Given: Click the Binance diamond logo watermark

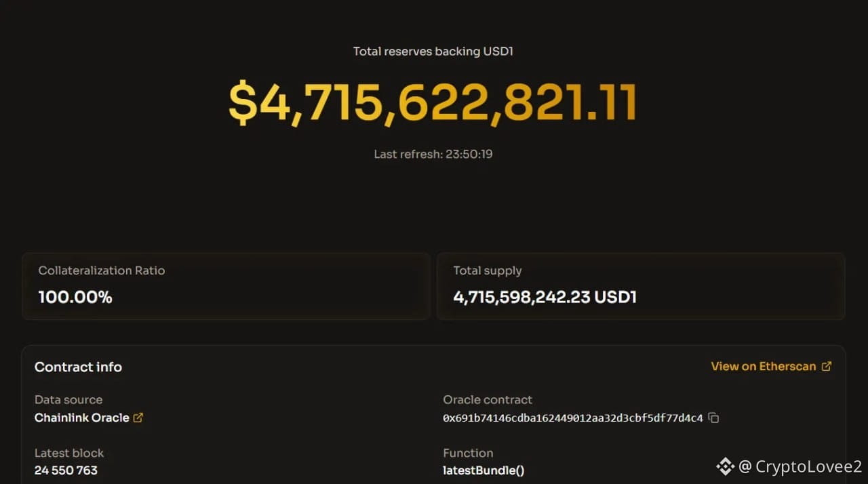Looking at the screenshot, I should pyautogui.click(x=726, y=466).
